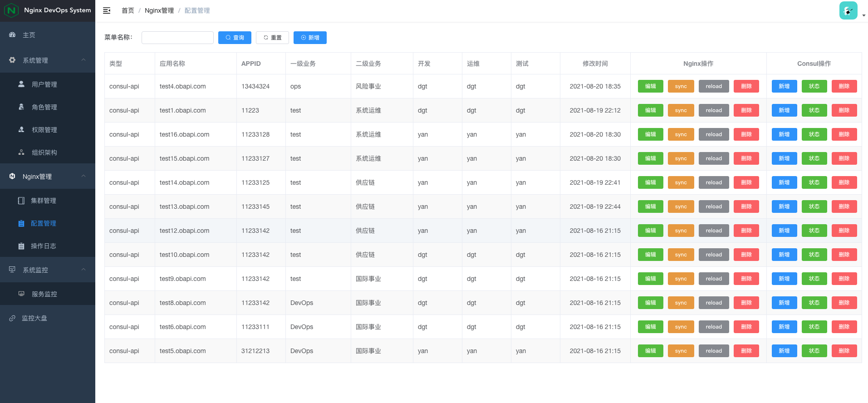Click reload for test8.obapi.com
The height and width of the screenshot is (403, 868).
(714, 303)
